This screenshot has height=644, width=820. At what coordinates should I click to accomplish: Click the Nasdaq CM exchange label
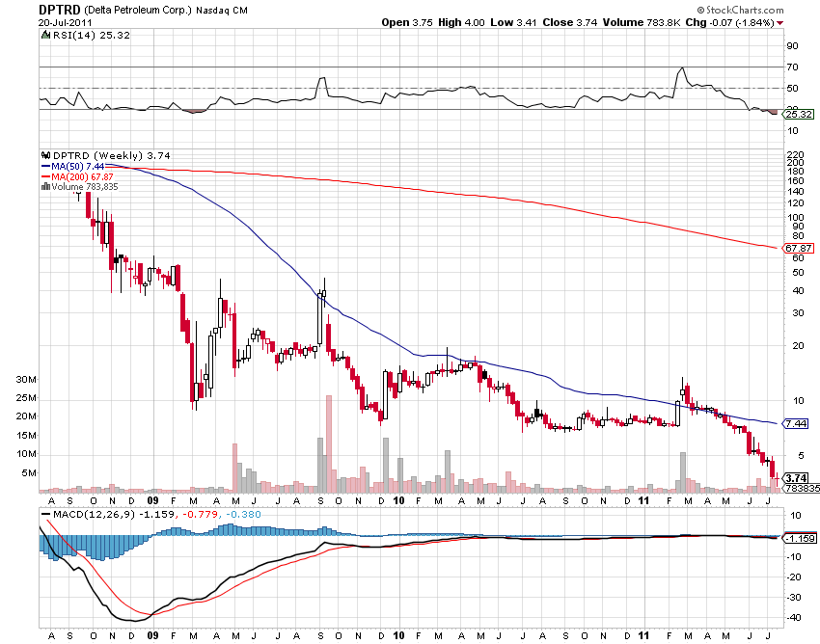[x=222, y=11]
